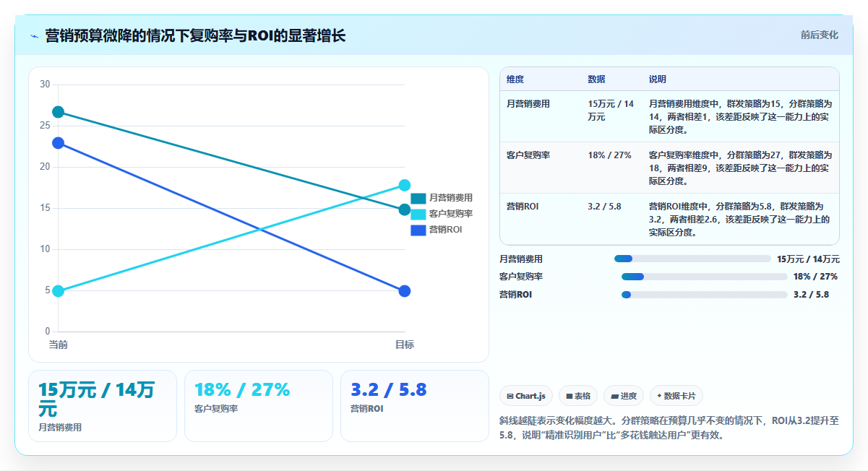Select the 月营销费用 data point at 目标
This screenshot has height=471, width=868.
coord(405,209)
